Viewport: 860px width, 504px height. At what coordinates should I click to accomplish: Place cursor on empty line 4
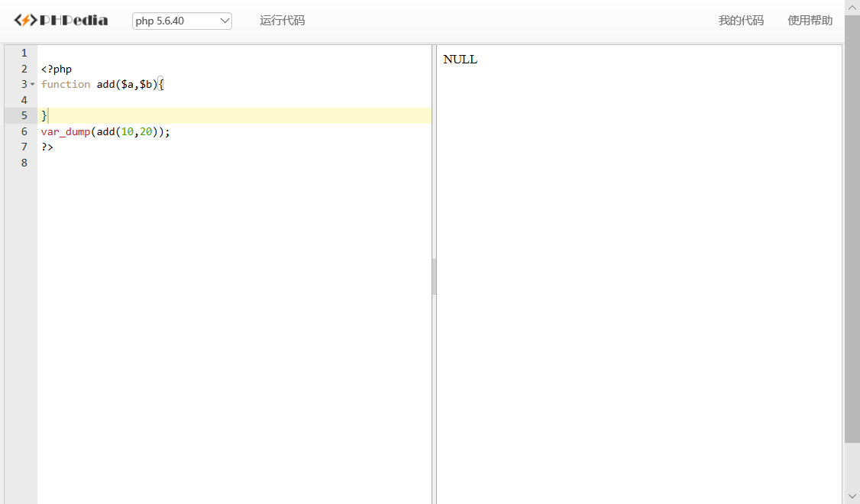point(234,100)
